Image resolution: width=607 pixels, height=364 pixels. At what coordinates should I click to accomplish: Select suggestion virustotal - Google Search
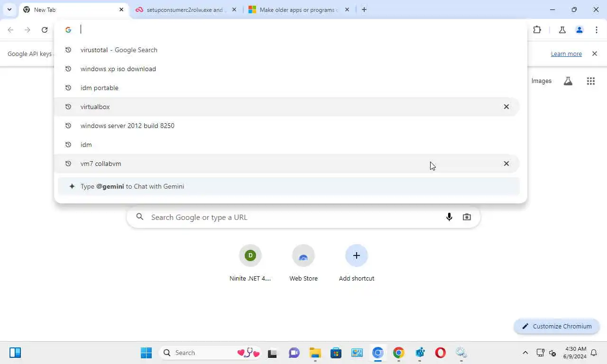point(287,50)
